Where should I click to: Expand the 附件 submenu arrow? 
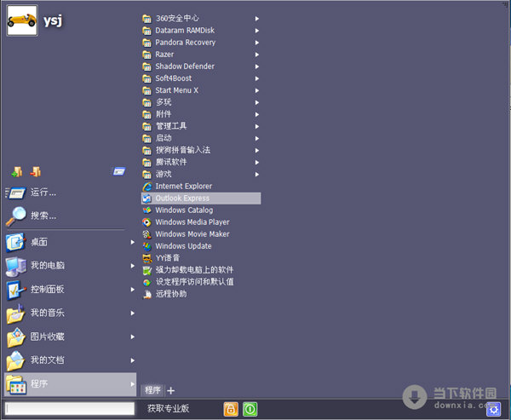click(x=257, y=114)
